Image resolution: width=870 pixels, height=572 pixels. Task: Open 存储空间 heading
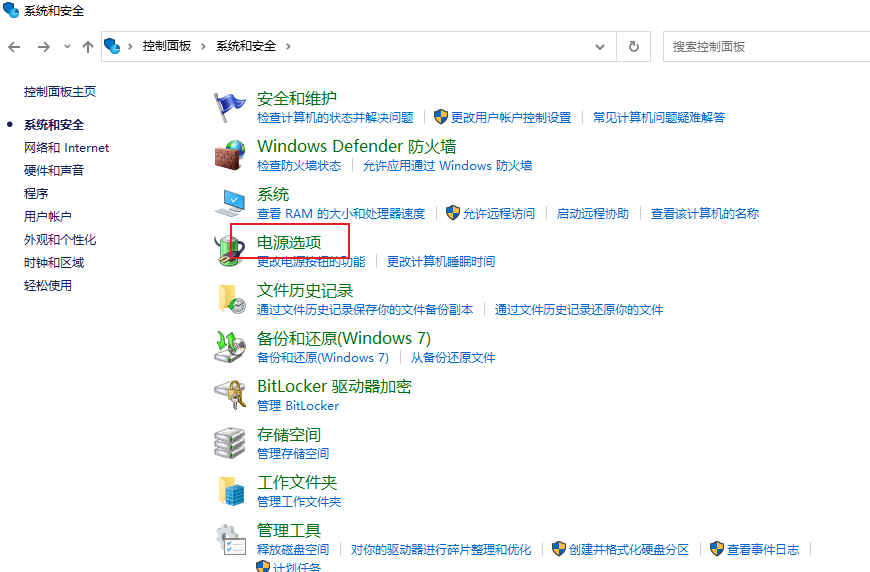[289, 434]
